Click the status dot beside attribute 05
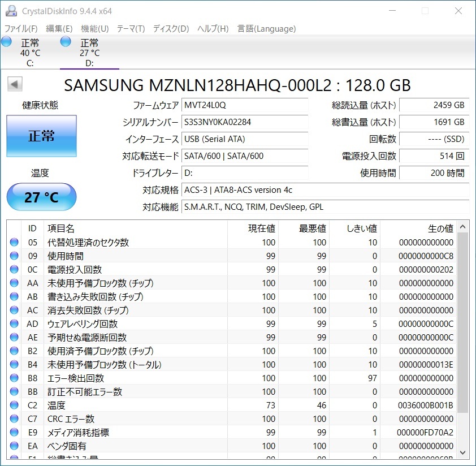Screen dimensions: 476x466 (x=14, y=242)
